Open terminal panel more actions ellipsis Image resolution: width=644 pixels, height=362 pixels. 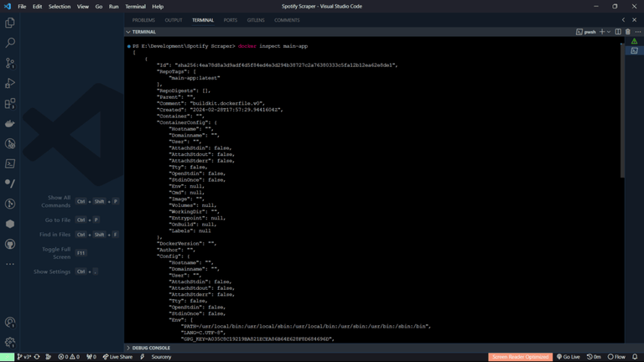point(637,32)
